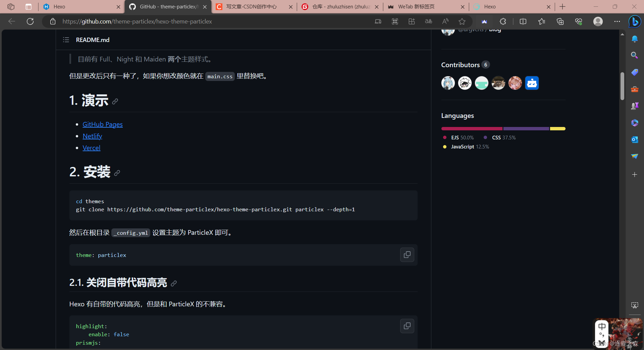Click the purple CSS language bar segment
The width and height of the screenshot is (644, 350).
click(x=526, y=129)
